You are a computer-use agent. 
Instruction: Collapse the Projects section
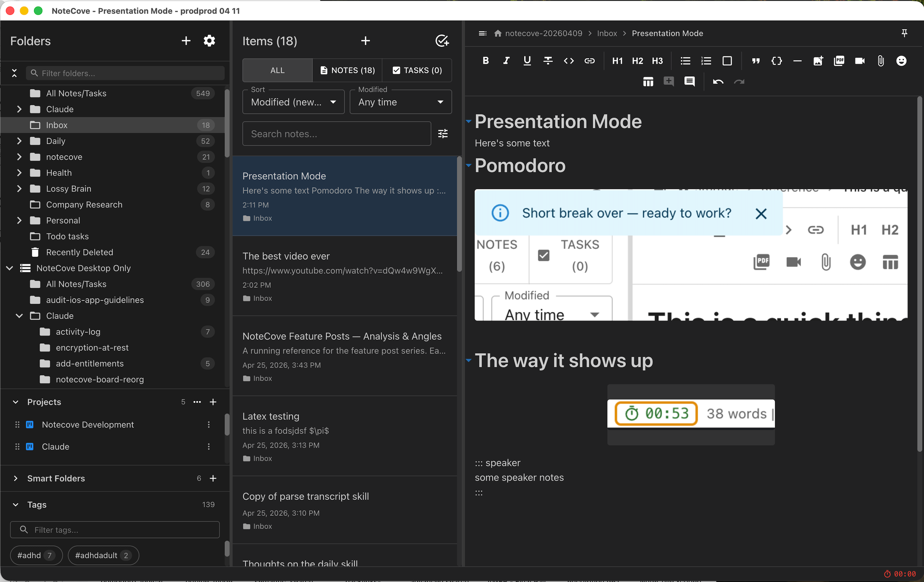click(15, 402)
